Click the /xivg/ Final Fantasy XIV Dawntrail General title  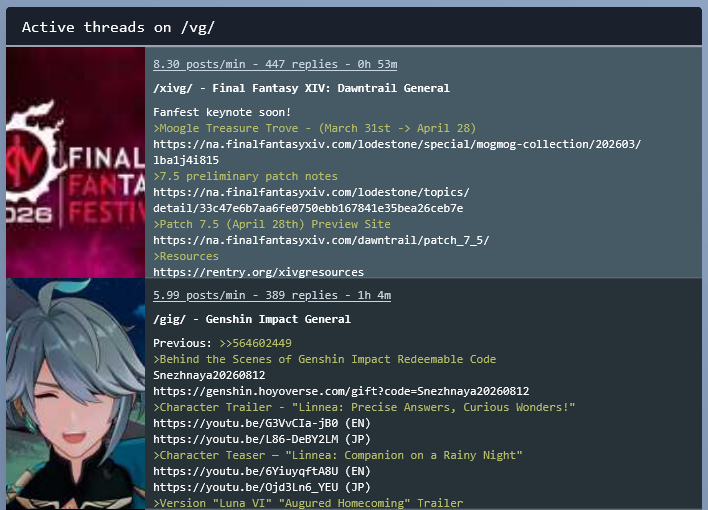301,88
